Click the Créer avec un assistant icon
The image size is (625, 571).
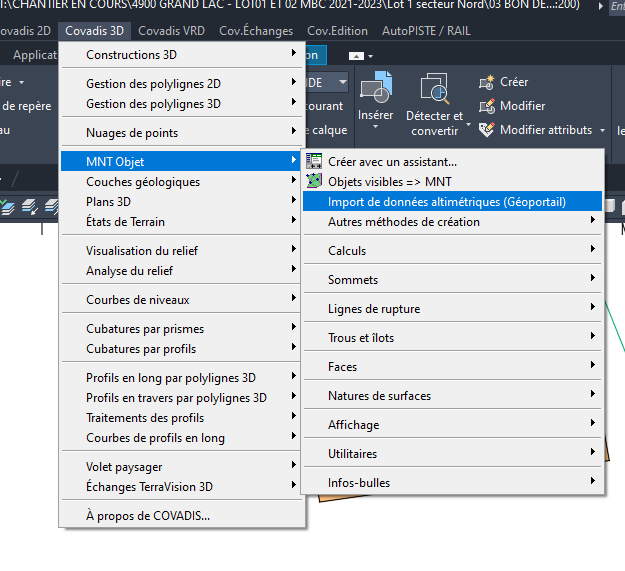[x=314, y=161]
